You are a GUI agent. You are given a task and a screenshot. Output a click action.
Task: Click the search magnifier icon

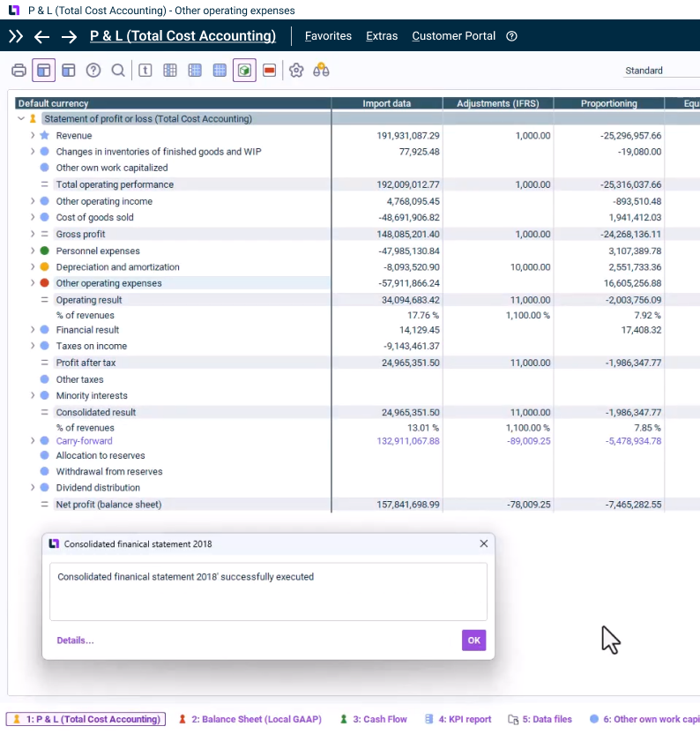117,71
